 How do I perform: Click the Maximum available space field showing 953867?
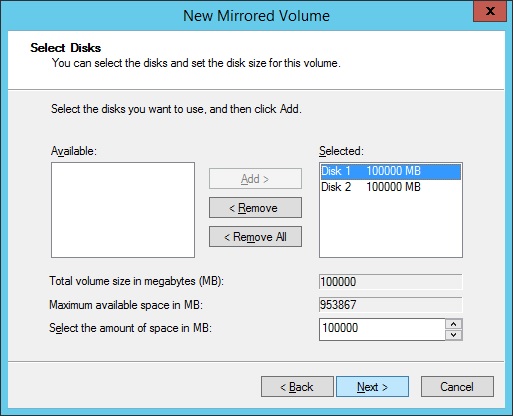coord(391,305)
